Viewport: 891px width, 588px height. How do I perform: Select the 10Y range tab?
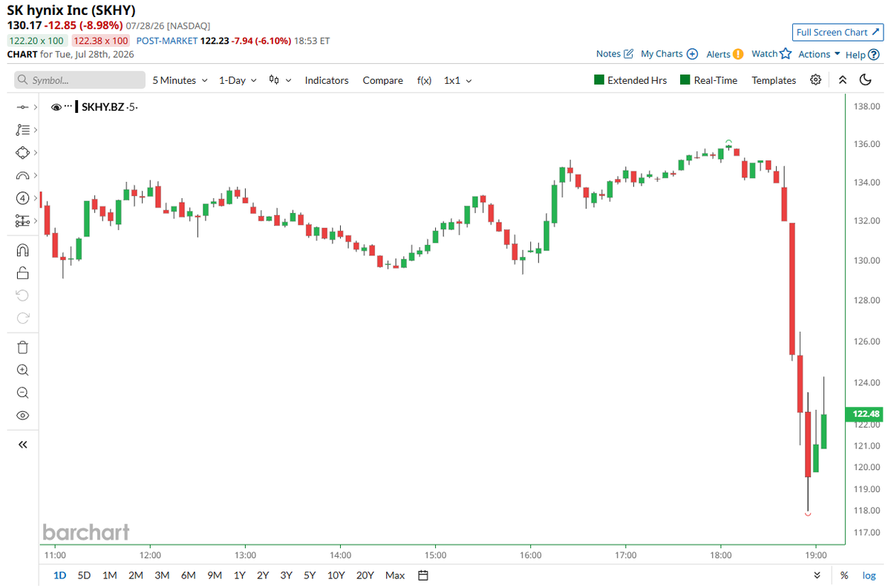click(336, 575)
